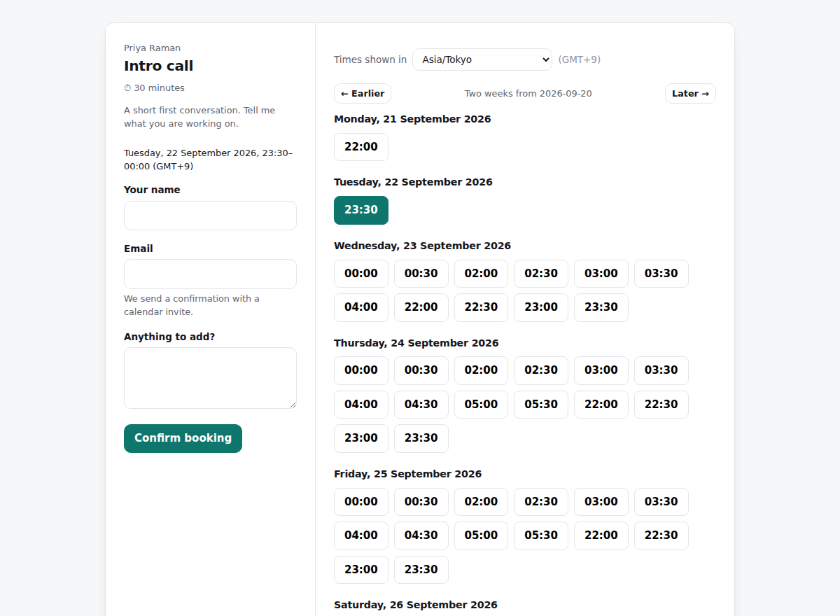Viewport: 840px width, 616px height.
Task: Choose 03:30 on Thursday 24 September
Action: click(661, 370)
